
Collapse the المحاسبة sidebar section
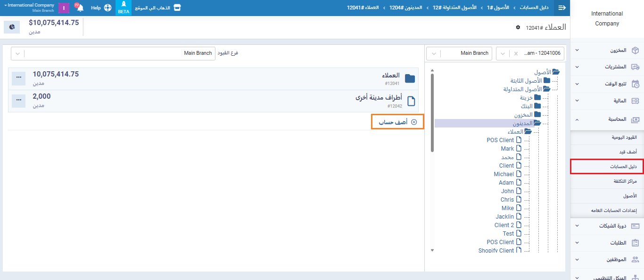[x=607, y=120]
